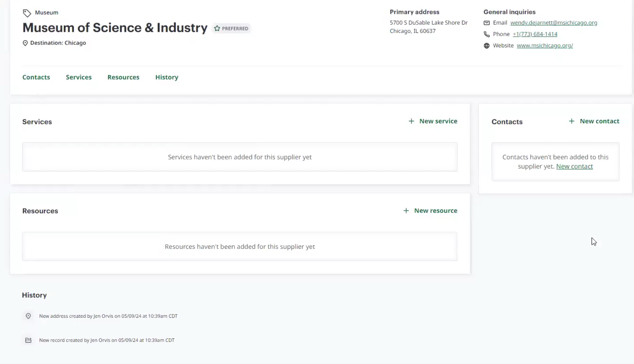Click the website globe icon
634x364 pixels.
[x=486, y=46]
